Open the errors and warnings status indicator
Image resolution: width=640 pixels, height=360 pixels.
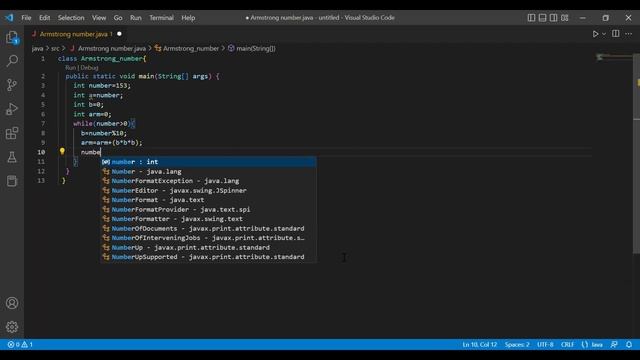[x=20, y=344]
